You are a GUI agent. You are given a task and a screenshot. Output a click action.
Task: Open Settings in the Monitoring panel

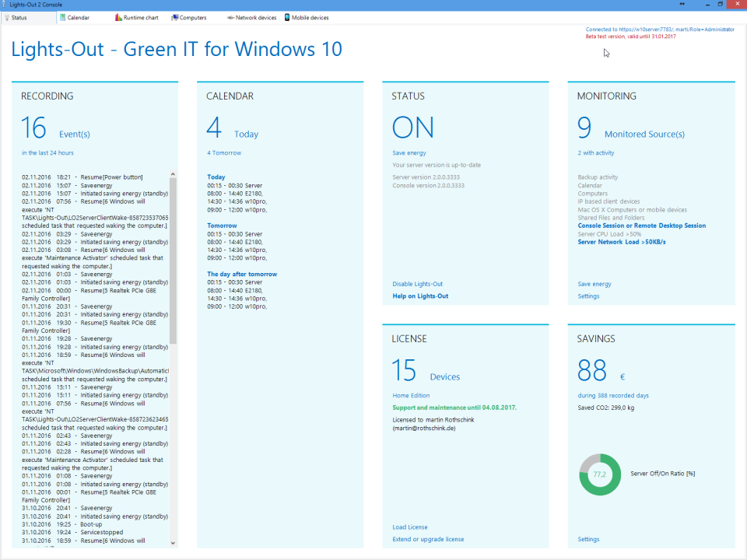(588, 296)
